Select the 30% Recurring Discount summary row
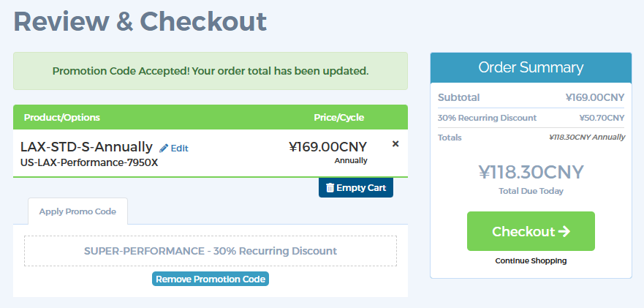The height and width of the screenshot is (308, 644). click(x=531, y=118)
